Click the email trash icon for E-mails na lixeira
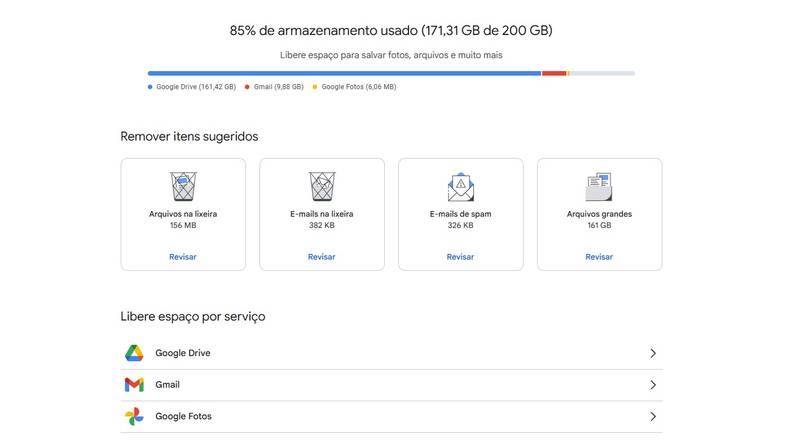Image resolution: width=800 pixels, height=443 pixels. tap(322, 186)
